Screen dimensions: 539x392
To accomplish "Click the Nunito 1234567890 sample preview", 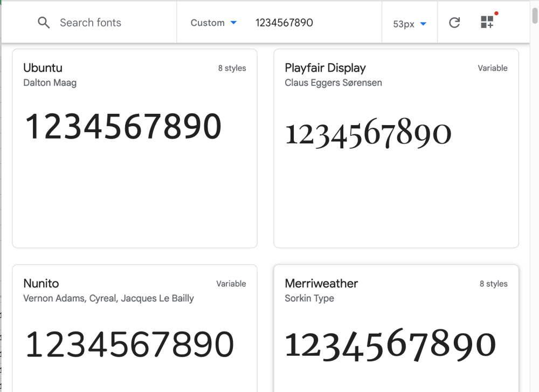I will (129, 344).
